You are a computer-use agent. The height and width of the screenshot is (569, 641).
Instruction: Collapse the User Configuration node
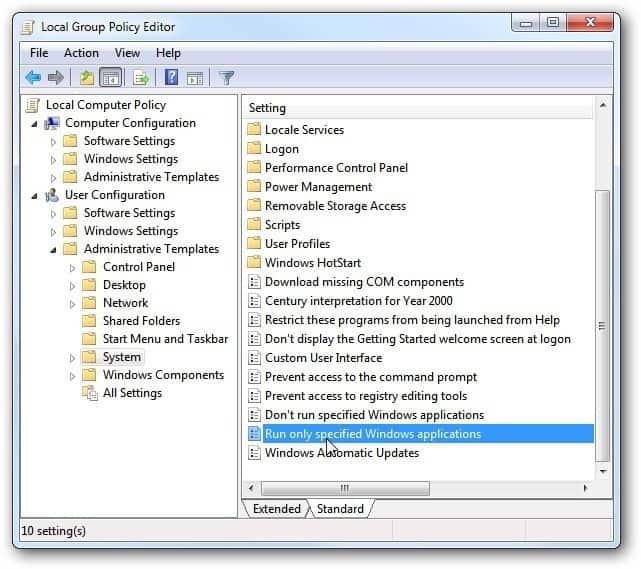(x=34, y=196)
